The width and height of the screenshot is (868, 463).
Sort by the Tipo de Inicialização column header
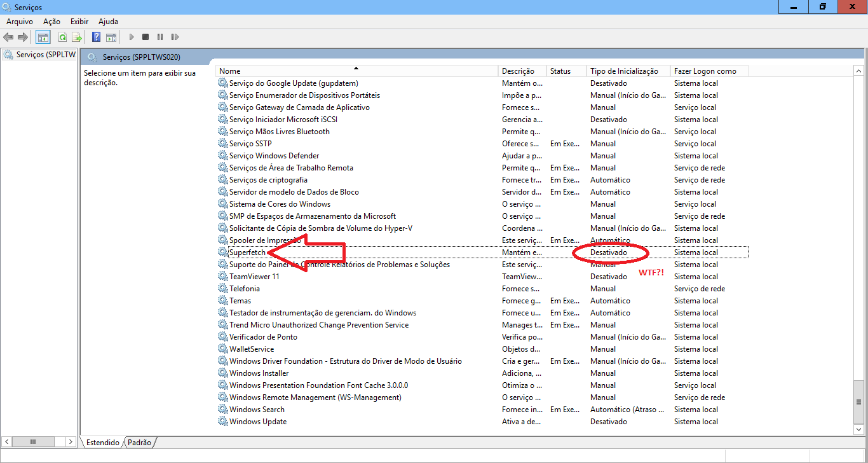click(x=628, y=71)
